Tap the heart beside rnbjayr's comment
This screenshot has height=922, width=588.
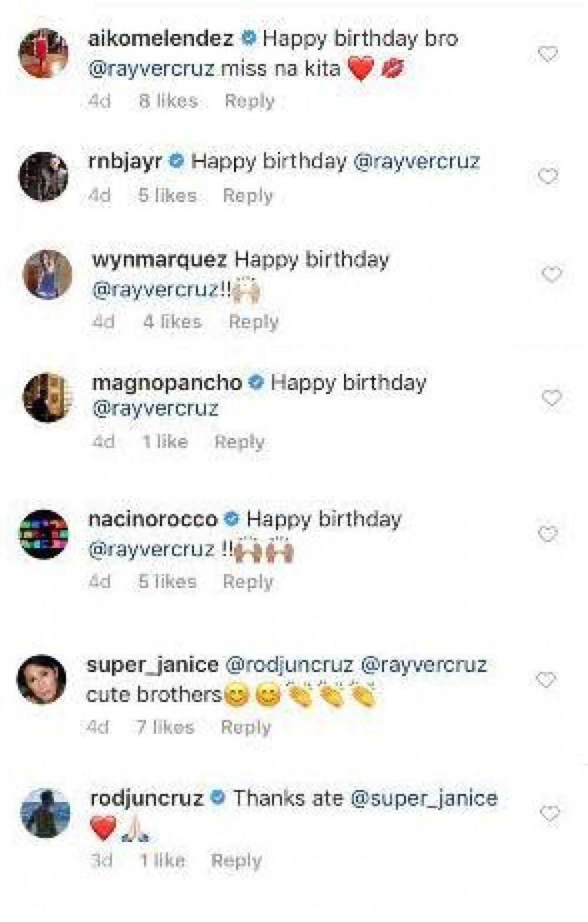point(547,176)
